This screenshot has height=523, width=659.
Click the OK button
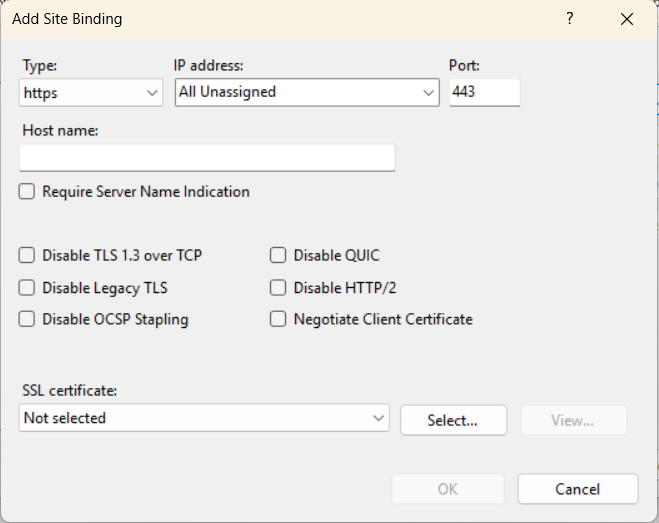coord(447,489)
